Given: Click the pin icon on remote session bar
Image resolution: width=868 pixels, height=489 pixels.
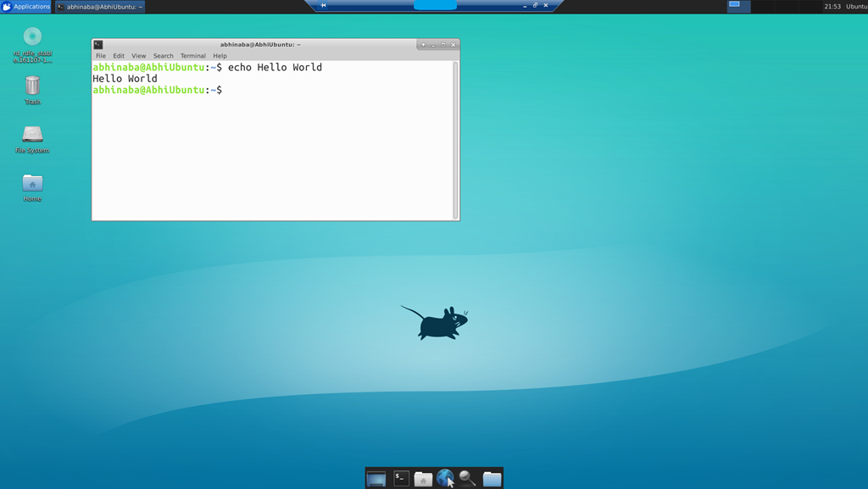Looking at the screenshot, I should pos(323,6).
